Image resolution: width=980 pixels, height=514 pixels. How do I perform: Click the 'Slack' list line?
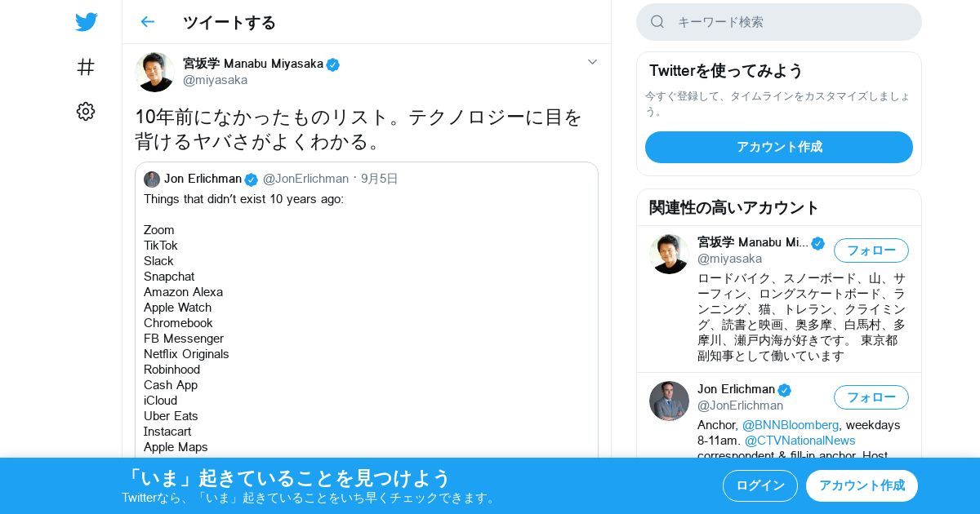coord(158,261)
